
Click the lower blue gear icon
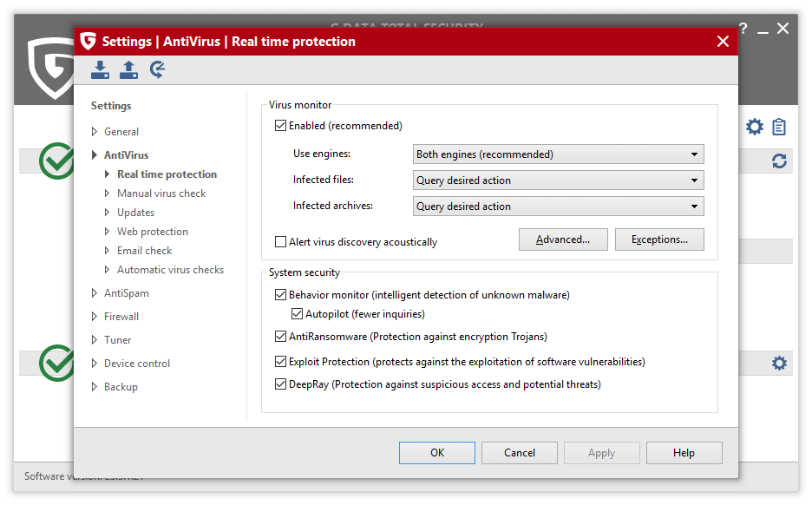click(779, 363)
